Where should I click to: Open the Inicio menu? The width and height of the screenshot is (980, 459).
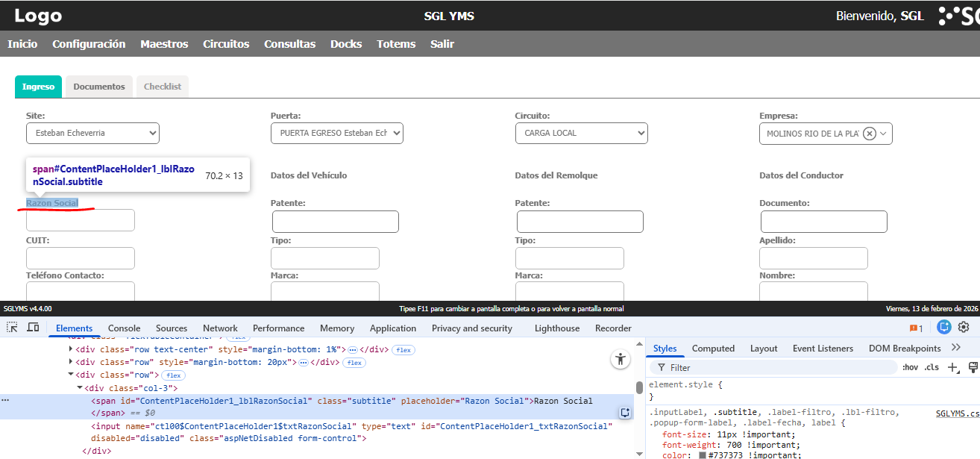(x=22, y=44)
